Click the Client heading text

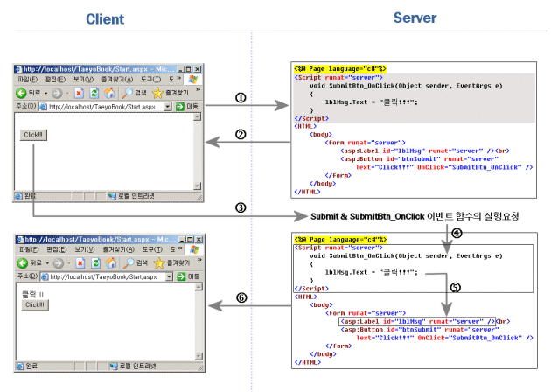(x=105, y=19)
